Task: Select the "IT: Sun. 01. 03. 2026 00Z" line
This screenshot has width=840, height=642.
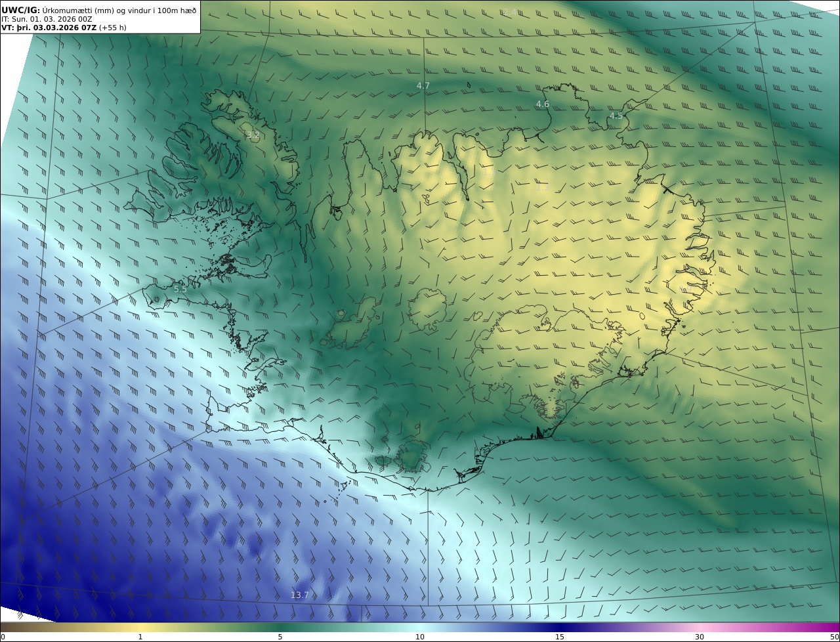Action: [x=47, y=19]
